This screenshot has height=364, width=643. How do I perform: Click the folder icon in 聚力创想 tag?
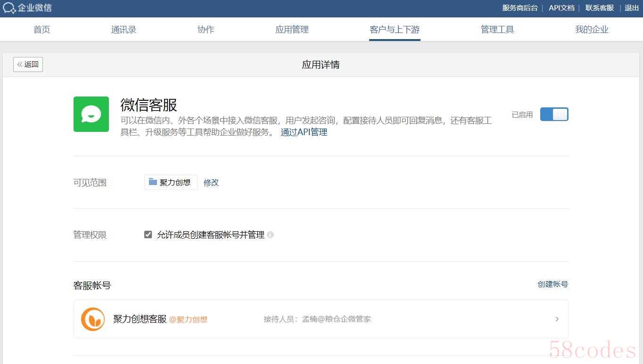pyautogui.click(x=153, y=182)
